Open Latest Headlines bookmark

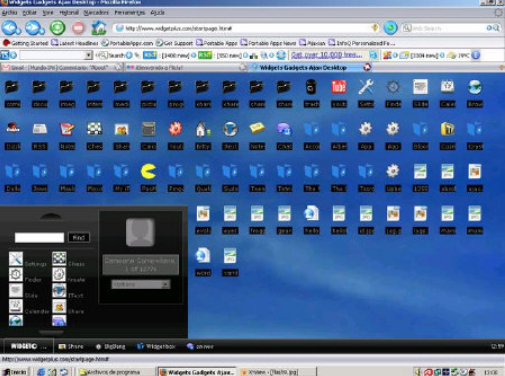pyautogui.click(x=75, y=43)
